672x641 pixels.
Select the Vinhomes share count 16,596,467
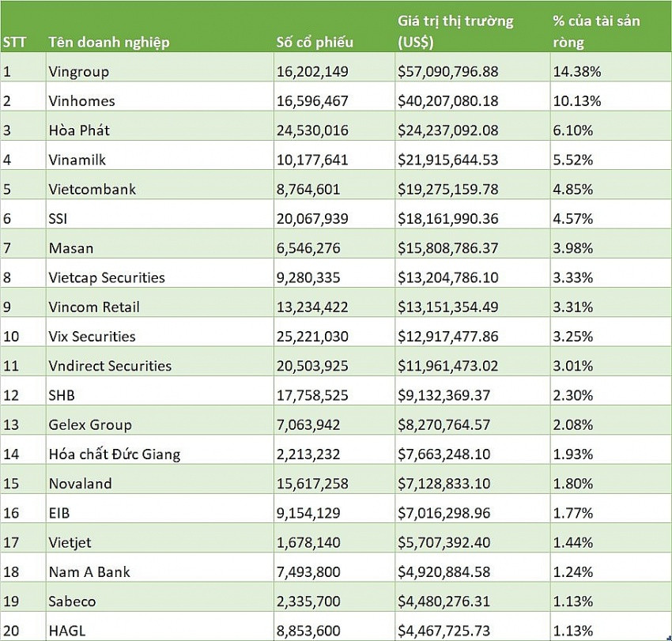[334, 100]
